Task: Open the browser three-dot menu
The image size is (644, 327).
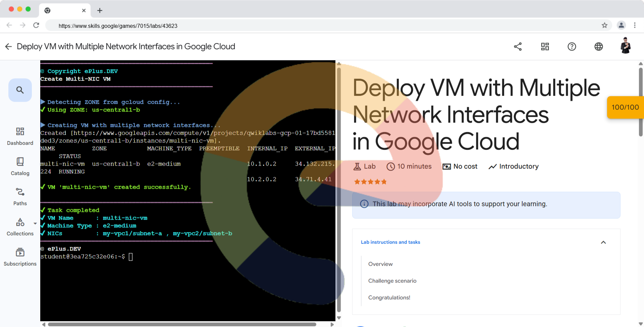Action: [635, 25]
